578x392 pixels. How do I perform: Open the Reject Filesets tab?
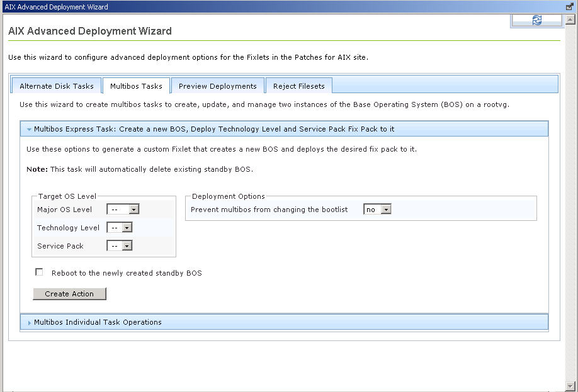coord(299,86)
